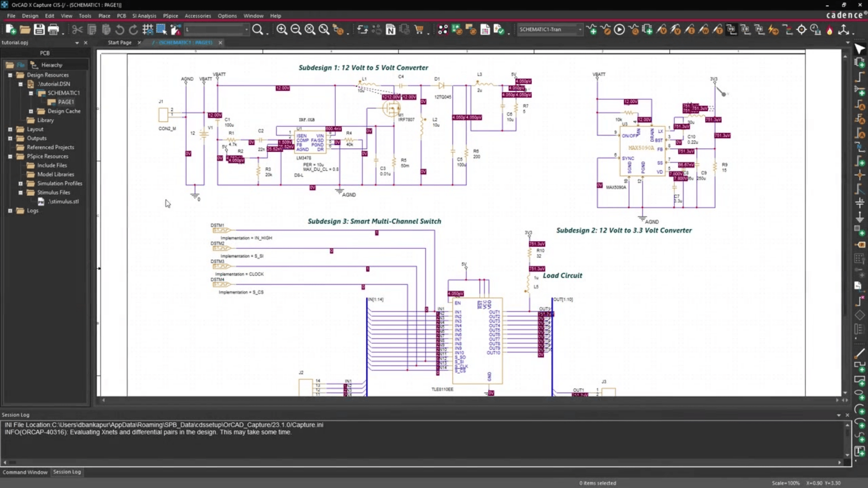The image size is (868, 488).
Task: Open the part search combo box
Action: click(x=217, y=30)
